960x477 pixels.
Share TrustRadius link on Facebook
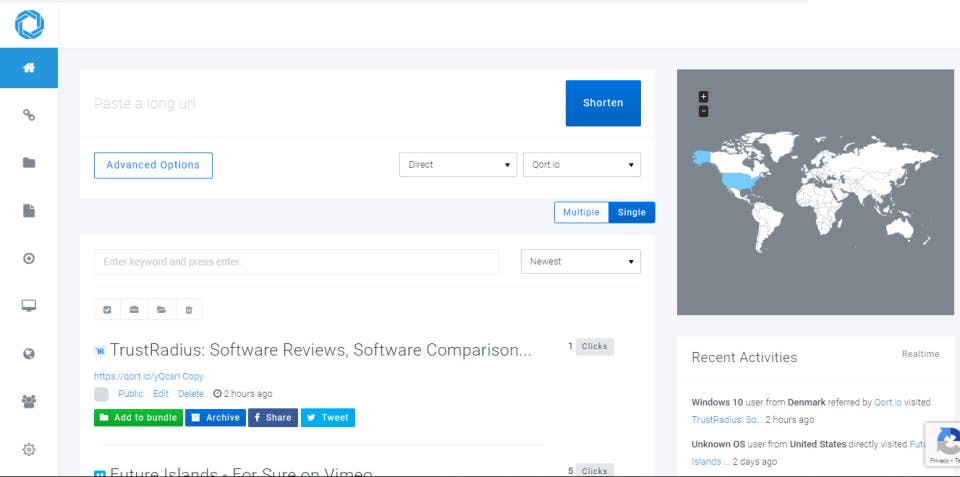point(272,418)
